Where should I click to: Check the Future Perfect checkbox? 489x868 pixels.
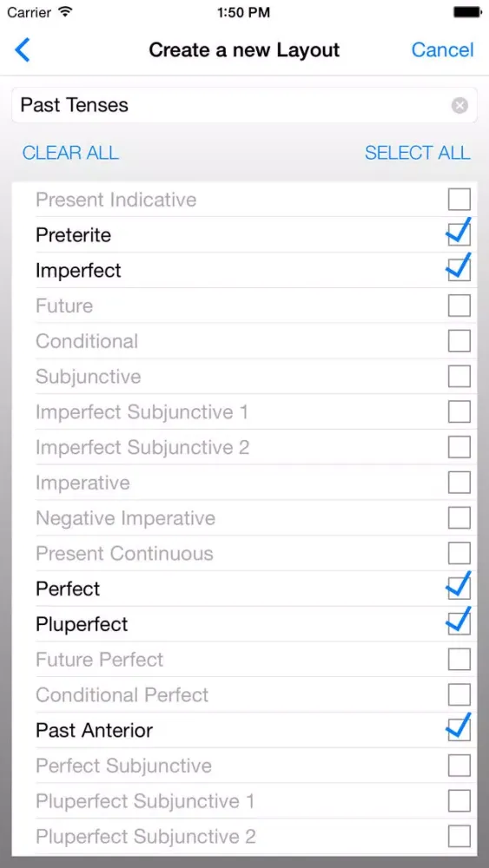pyautogui.click(x=459, y=660)
